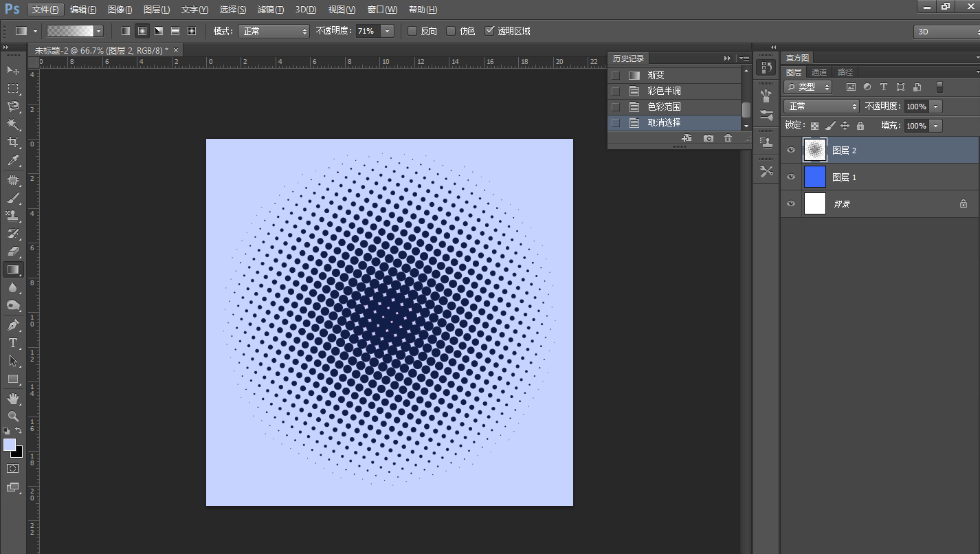
Task: Select the Crop tool
Action: point(13,142)
